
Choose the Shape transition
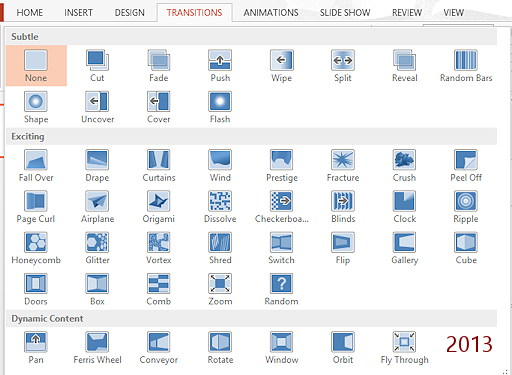[36, 107]
